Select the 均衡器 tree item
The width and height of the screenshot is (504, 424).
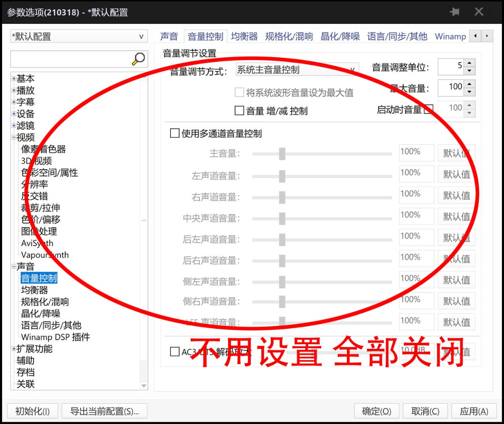point(34,290)
